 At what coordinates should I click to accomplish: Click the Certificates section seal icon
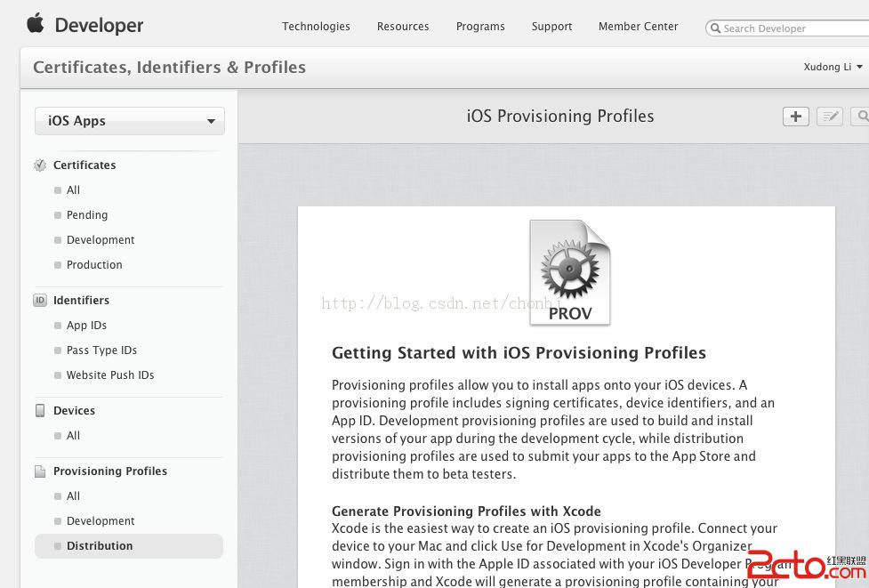click(40, 165)
